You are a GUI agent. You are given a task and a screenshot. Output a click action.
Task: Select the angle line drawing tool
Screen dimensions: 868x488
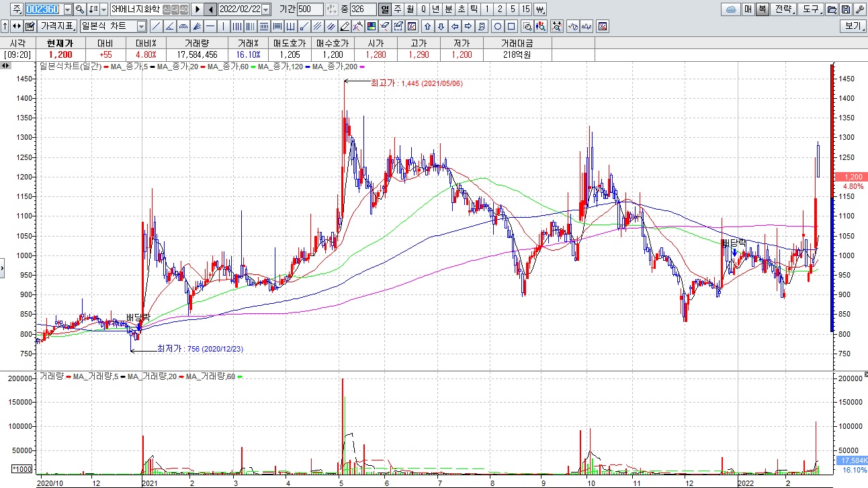coord(170,26)
